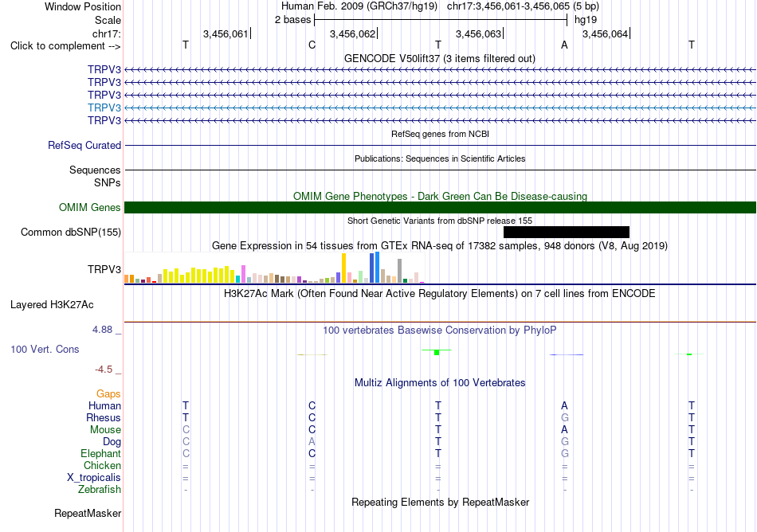Open the Layered H3K27Ac track label

(x=52, y=305)
